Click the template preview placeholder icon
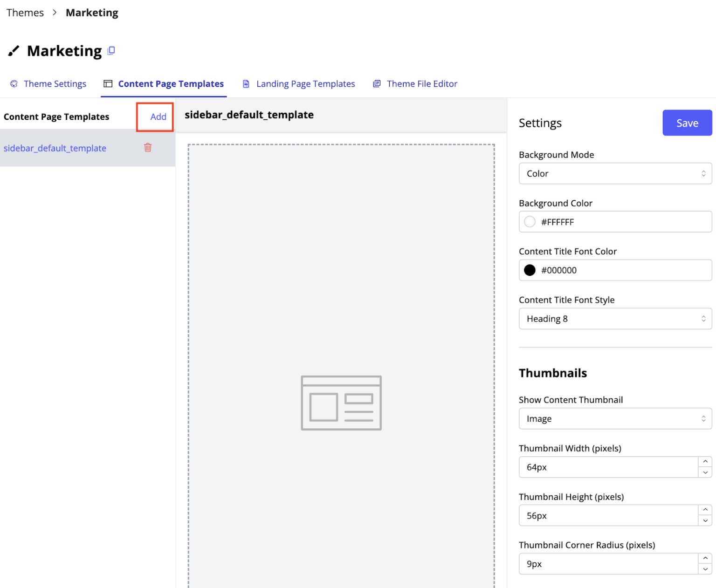 point(341,402)
